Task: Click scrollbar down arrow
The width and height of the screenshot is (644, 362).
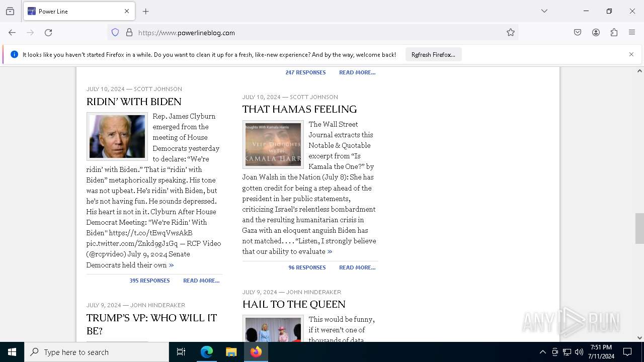Action: [639, 338]
